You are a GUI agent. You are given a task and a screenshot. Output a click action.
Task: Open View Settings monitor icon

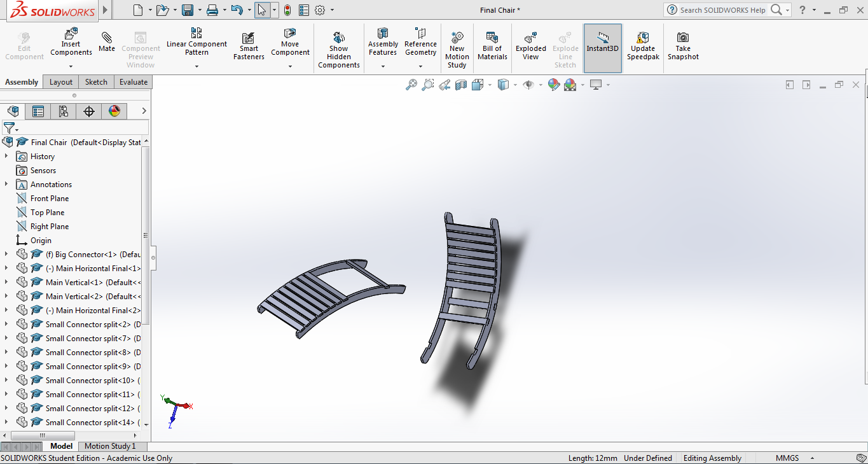596,85
